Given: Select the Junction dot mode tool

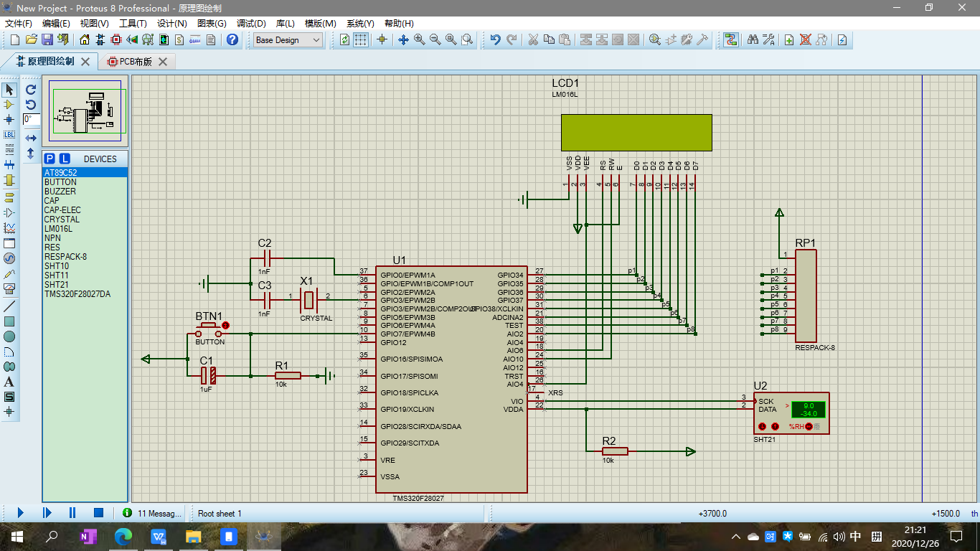Looking at the screenshot, I should coord(9,120).
